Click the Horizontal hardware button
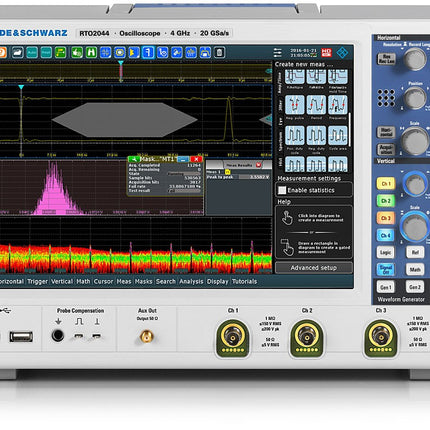The image size is (430, 430). tap(386, 132)
